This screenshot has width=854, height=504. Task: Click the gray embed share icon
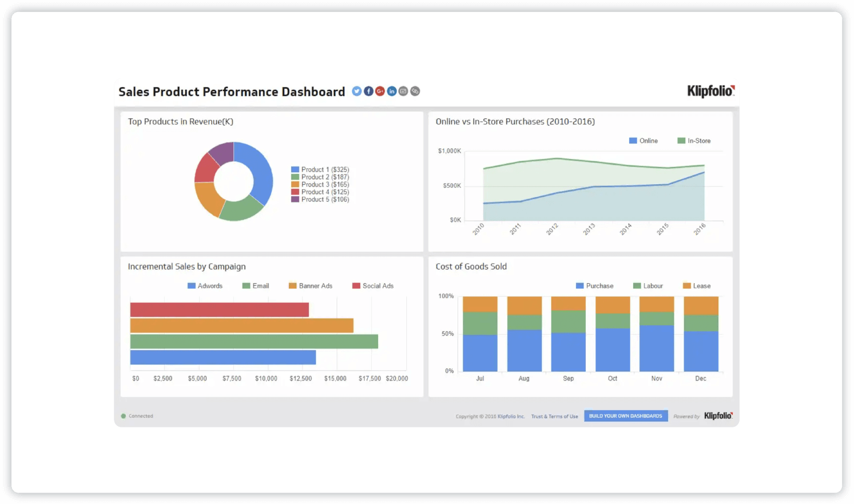coord(403,91)
